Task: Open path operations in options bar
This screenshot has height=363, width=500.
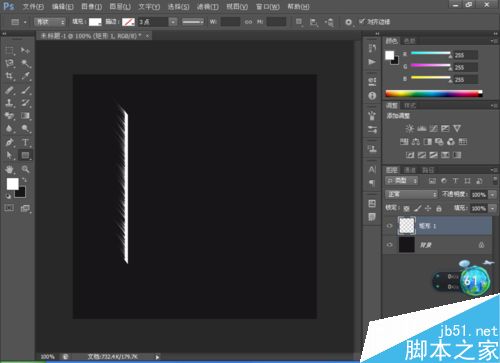Action: (299, 22)
